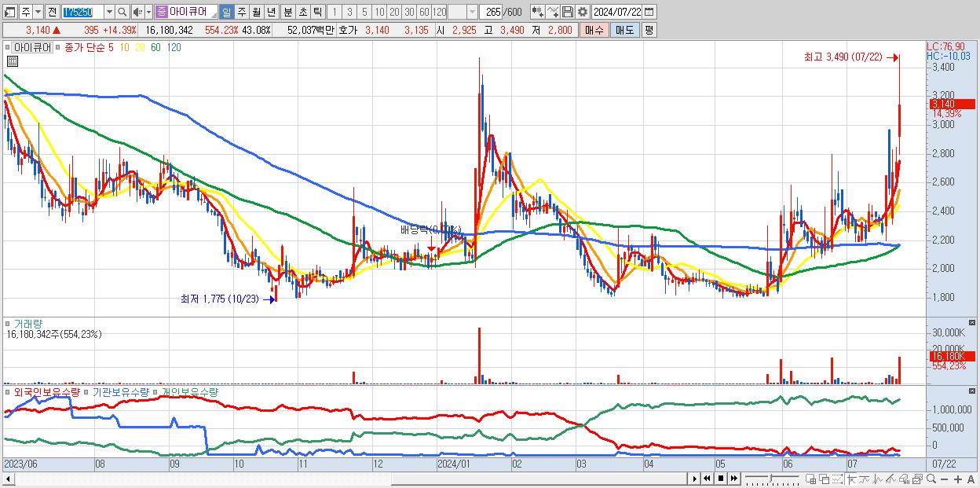Image resolution: width=980 pixels, height=488 pixels.
Task: Switch to the weekly 주 chart period
Action: coord(241,12)
